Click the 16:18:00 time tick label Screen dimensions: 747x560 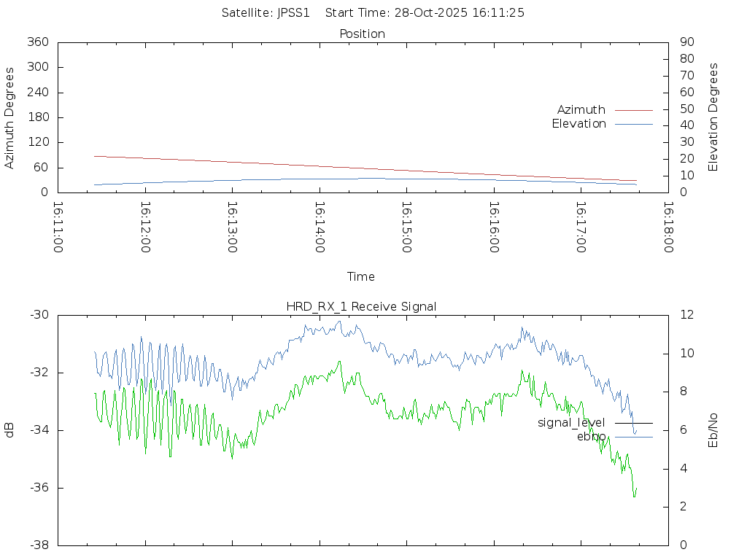coord(667,227)
